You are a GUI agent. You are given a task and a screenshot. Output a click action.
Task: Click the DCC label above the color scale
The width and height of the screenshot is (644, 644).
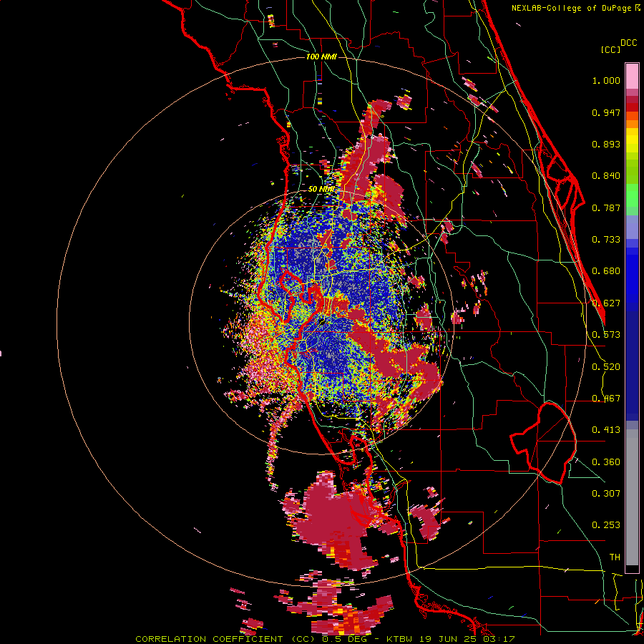[x=628, y=43]
